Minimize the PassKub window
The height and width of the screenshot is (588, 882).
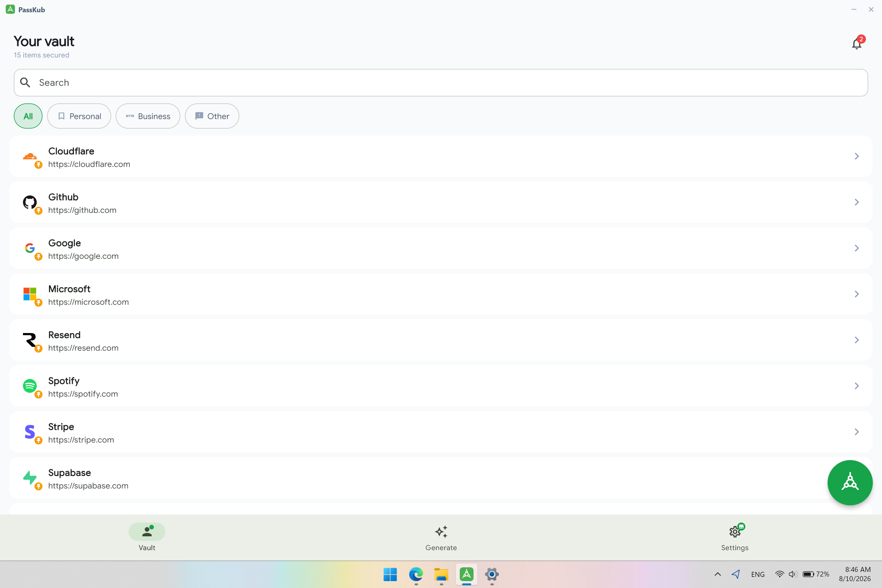pos(854,10)
